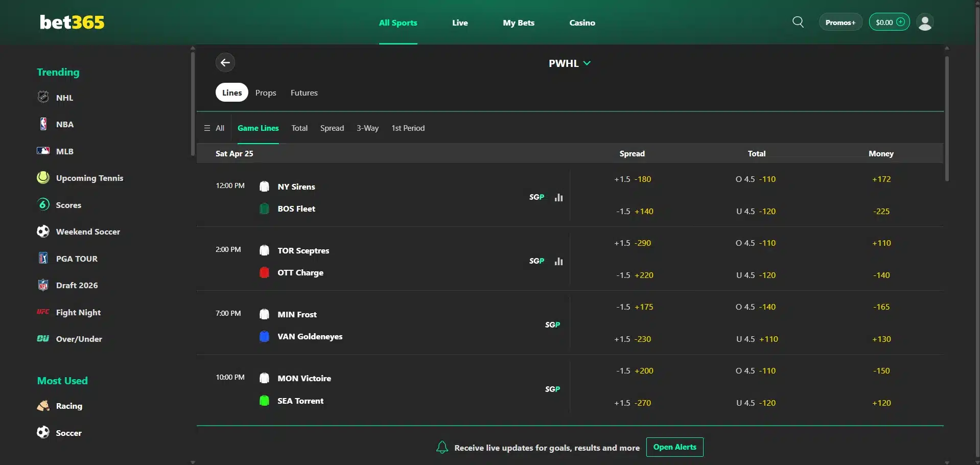This screenshot has width=980, height=465.
Task: Select the Props tab
Action: 266,92
